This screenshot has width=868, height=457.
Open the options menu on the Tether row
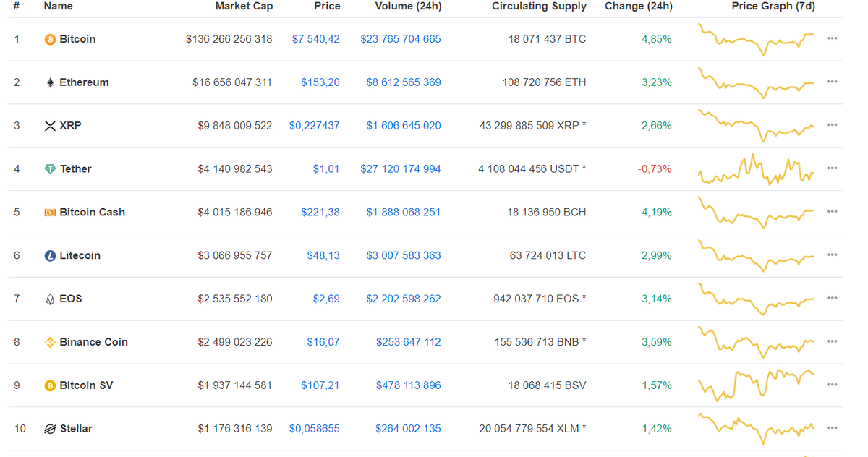(832, 169)
